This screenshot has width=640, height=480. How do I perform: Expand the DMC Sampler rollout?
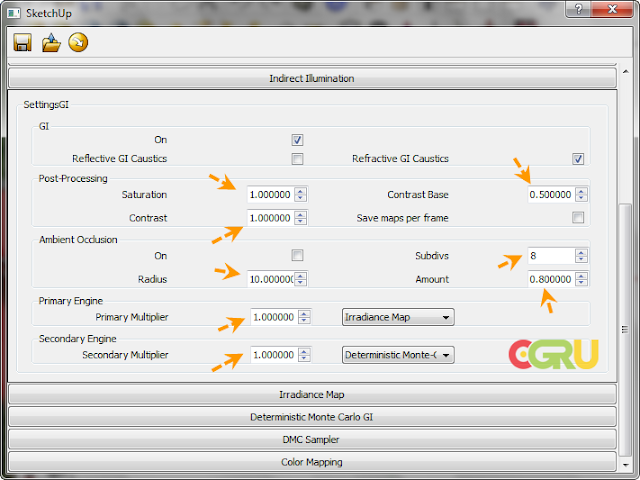312,440
